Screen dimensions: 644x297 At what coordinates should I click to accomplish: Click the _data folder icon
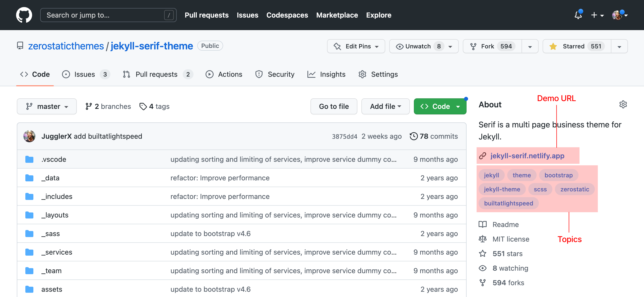pyautogui.click(x=29, y=178)
